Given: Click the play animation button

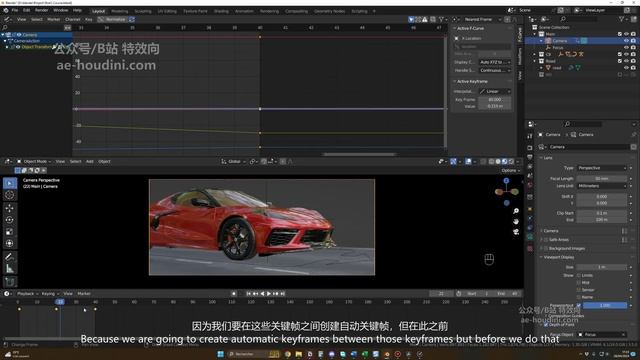Looking at the screenshot, I should click(269, 293).
